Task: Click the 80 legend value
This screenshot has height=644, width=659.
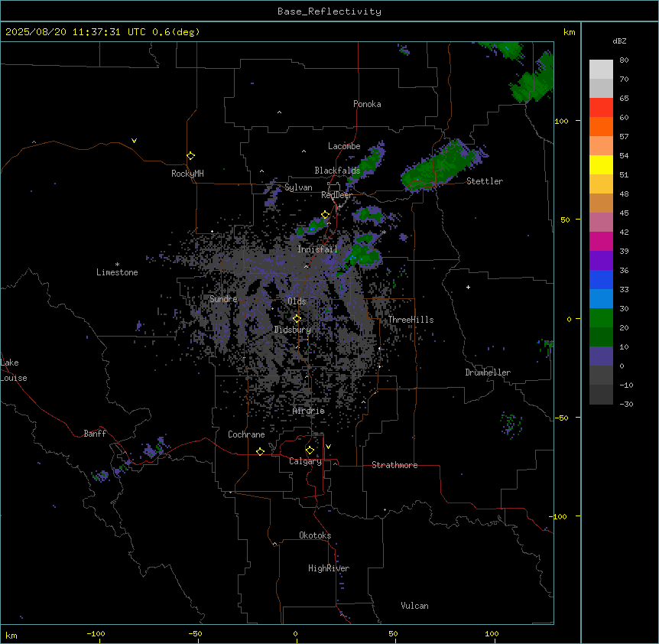Action: pyautogui.click(x=624, y=60)
